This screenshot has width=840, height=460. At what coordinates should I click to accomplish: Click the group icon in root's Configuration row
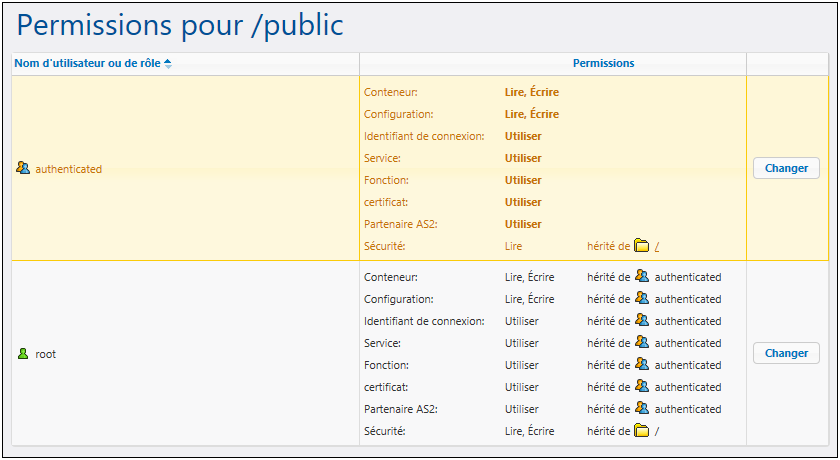pos(642,299)
